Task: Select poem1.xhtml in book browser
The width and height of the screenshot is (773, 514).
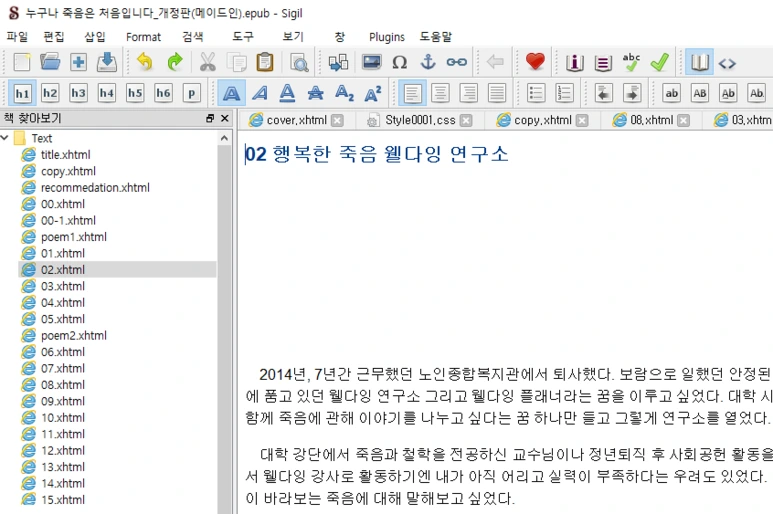Action: pos(74,237)
